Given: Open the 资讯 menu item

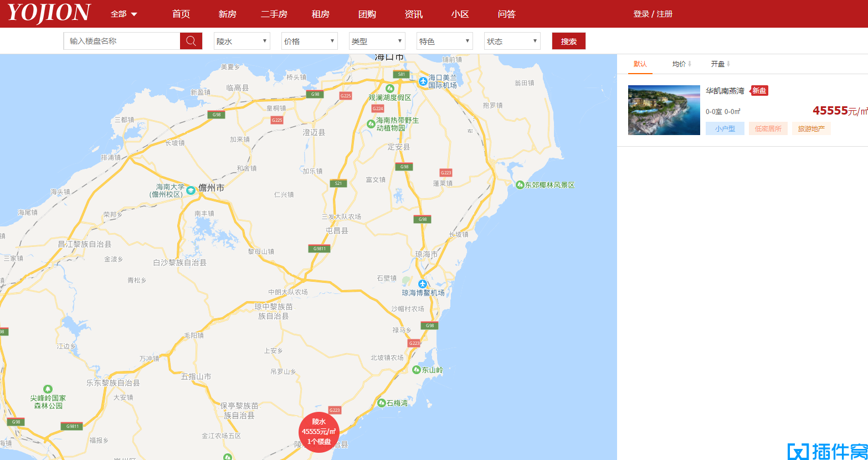Looking at the screenshot, I should click(414, 14).
